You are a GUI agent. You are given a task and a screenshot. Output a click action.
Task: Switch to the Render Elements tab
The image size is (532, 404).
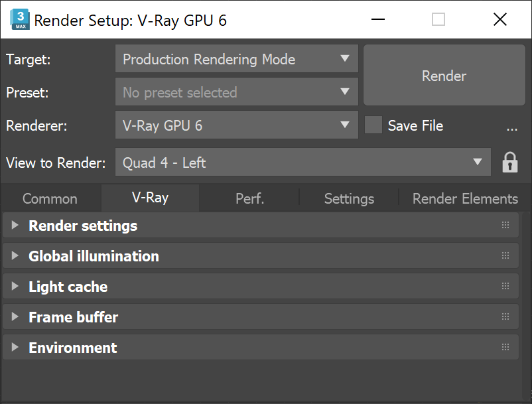(x=464, y=198)
